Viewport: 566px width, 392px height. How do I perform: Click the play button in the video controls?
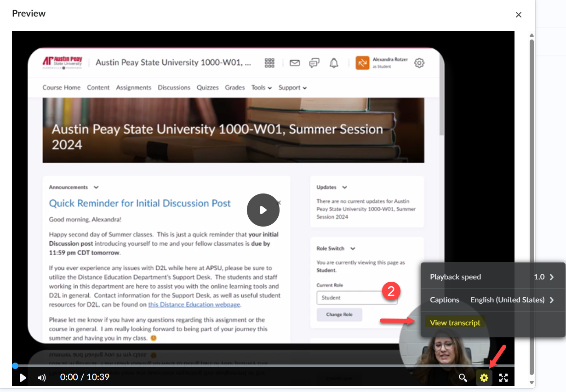click(22, 377)
